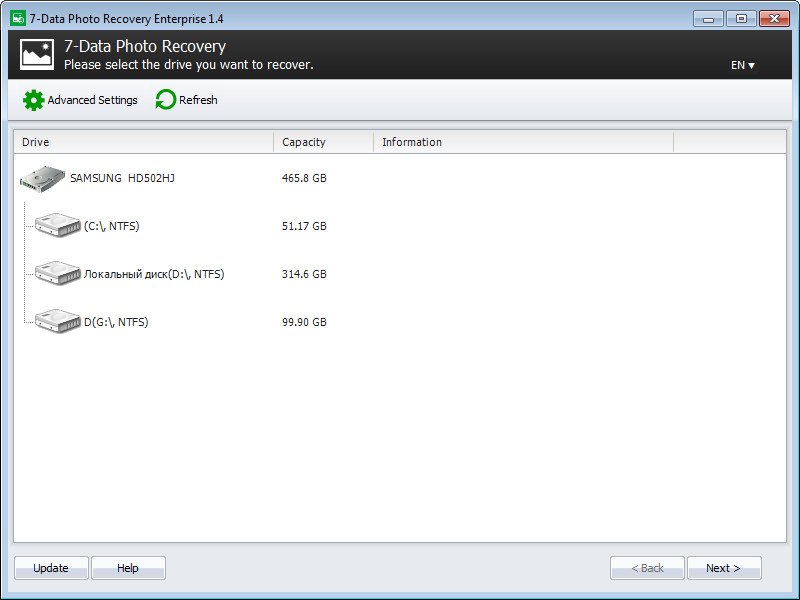The image size is (800, 600).
Task: Select the (C:\, NTFS) partition
Action: tap(112, 226)
